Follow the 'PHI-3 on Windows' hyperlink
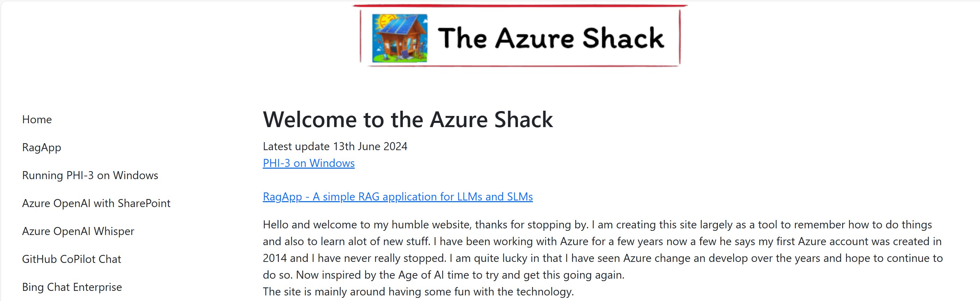This screenshot has width=980, height=301. 309,163
